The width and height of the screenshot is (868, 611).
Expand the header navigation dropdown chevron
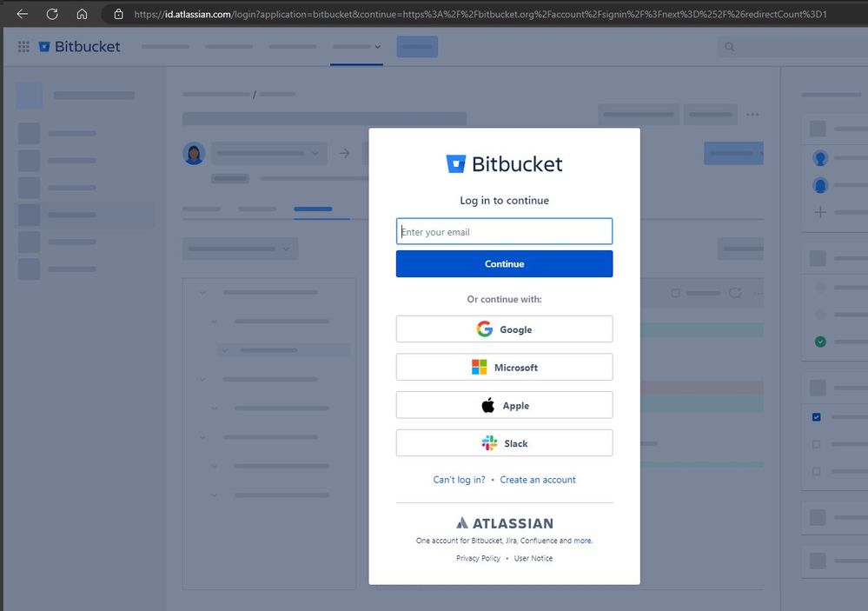378,47
